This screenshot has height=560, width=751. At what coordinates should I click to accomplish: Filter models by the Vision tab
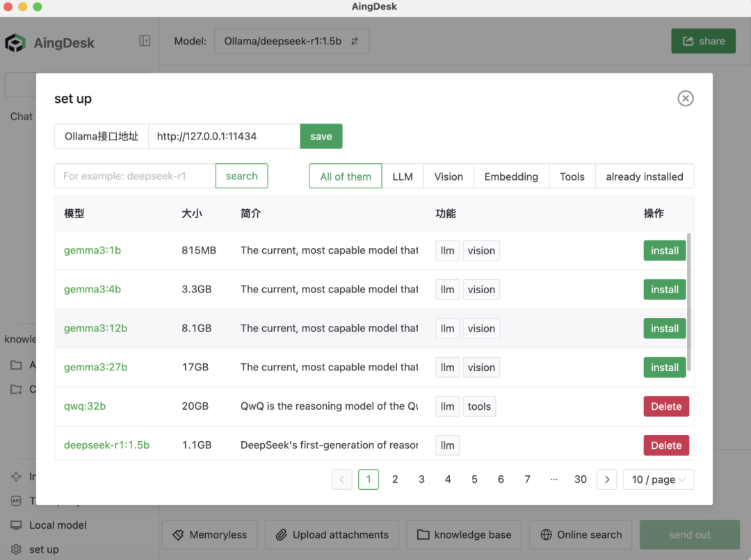(449, 176)
